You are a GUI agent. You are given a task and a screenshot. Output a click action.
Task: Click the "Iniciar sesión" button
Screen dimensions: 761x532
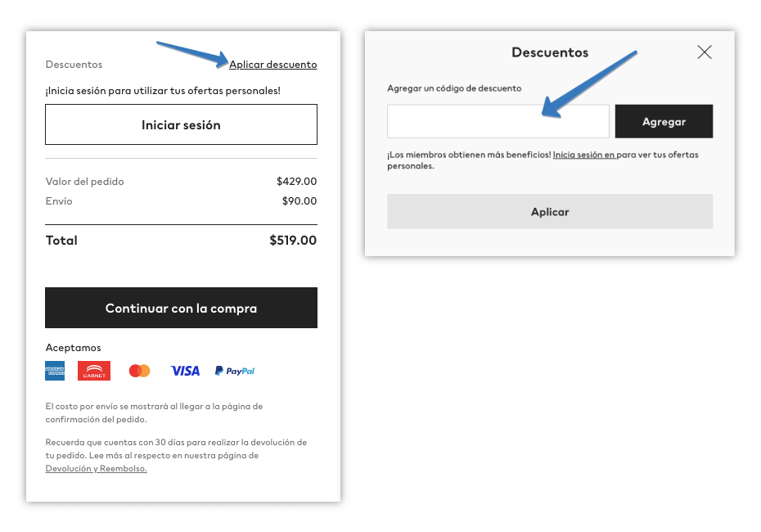pos(181,124)
